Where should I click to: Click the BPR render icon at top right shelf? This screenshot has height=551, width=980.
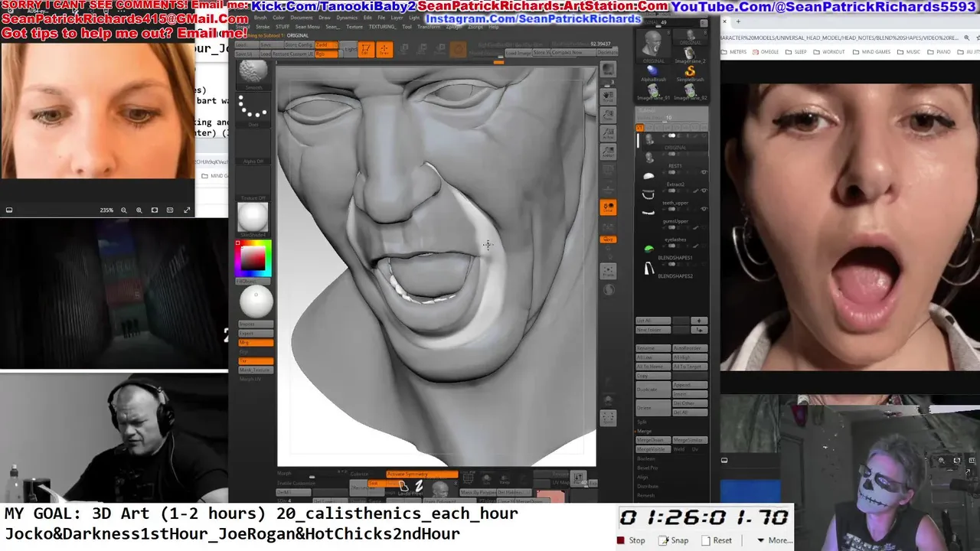[608, 69]
